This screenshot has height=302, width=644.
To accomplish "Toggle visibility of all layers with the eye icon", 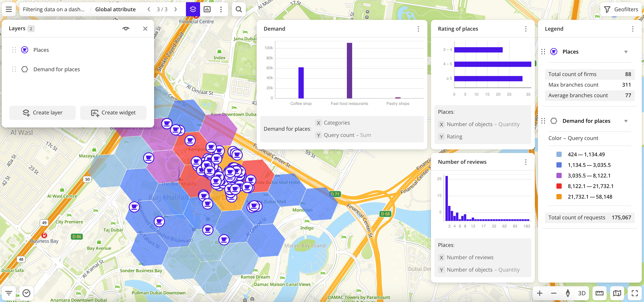I will click(126, 29).
